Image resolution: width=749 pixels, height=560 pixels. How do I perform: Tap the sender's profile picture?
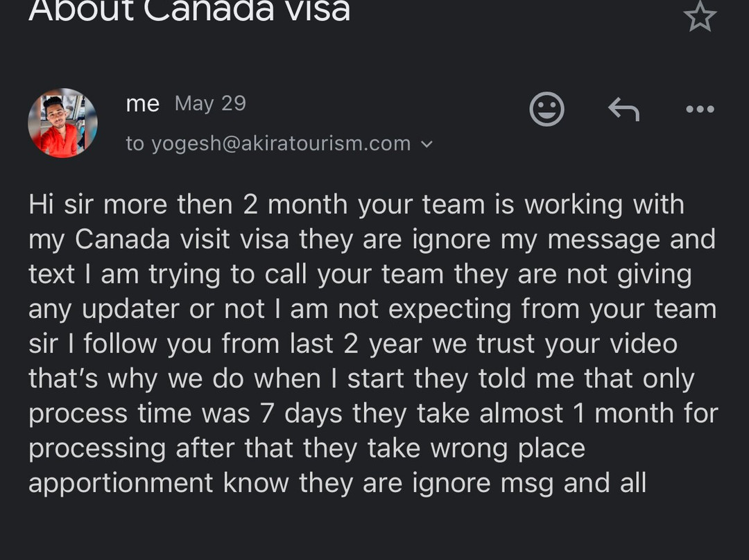click(62, 123)
